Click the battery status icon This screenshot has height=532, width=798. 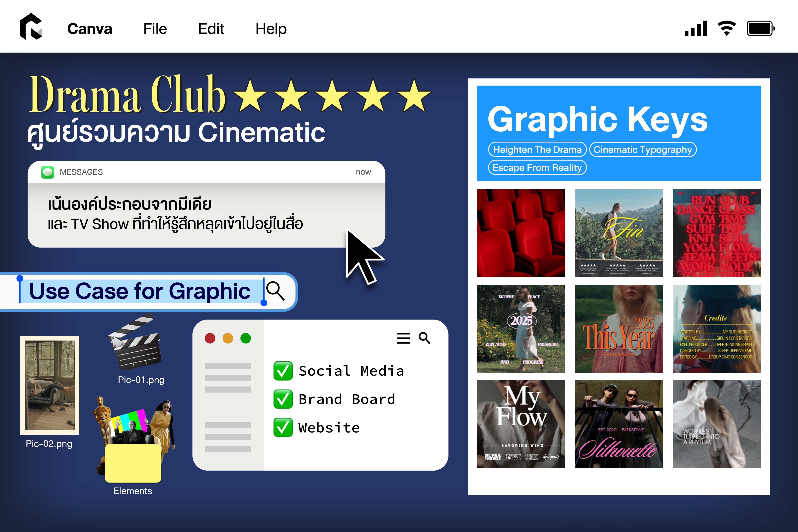point(761,28)
